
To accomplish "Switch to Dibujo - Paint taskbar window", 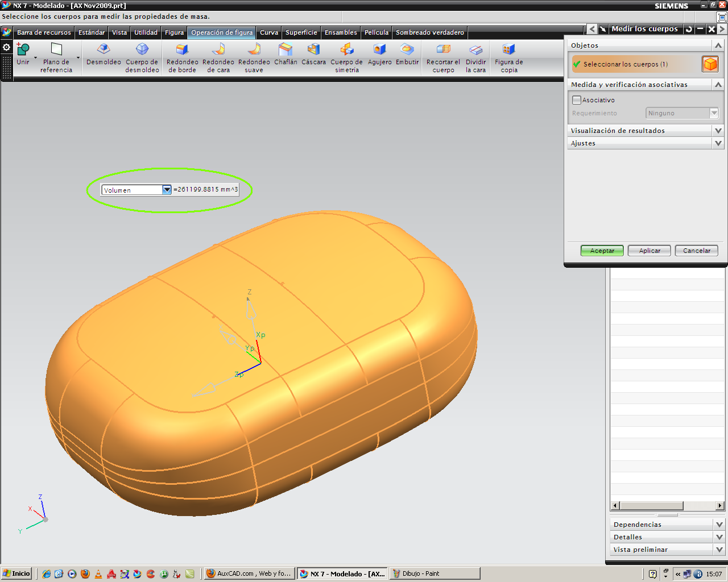I will pyautogui.click(x=435, y=573).
